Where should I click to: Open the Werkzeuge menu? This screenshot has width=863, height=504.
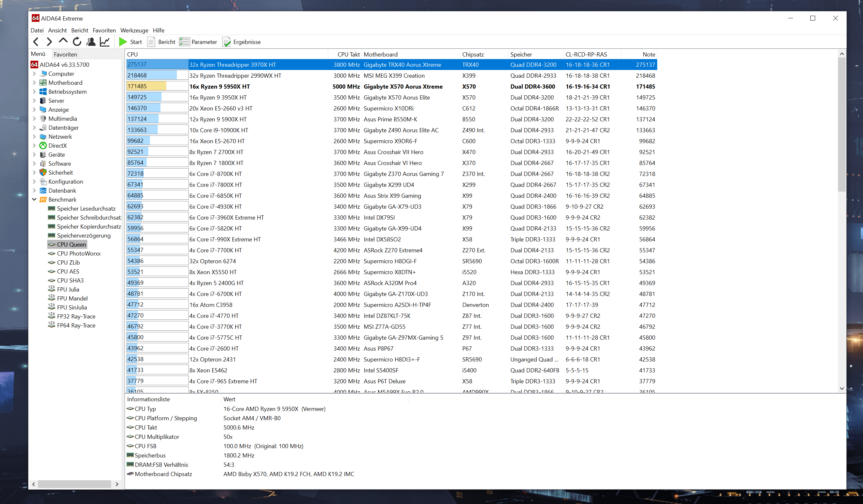point(134,30)
